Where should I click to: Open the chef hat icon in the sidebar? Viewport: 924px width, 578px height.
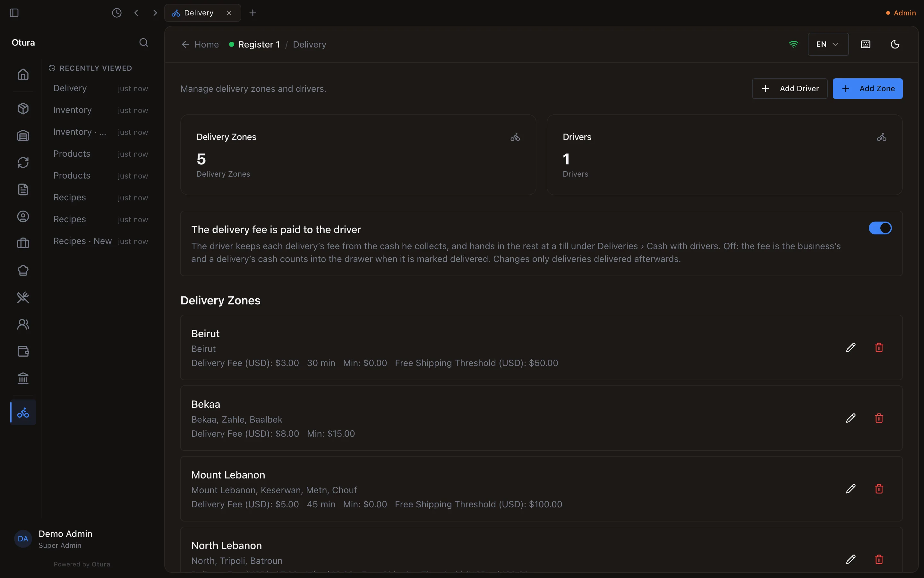coord(23,271)
